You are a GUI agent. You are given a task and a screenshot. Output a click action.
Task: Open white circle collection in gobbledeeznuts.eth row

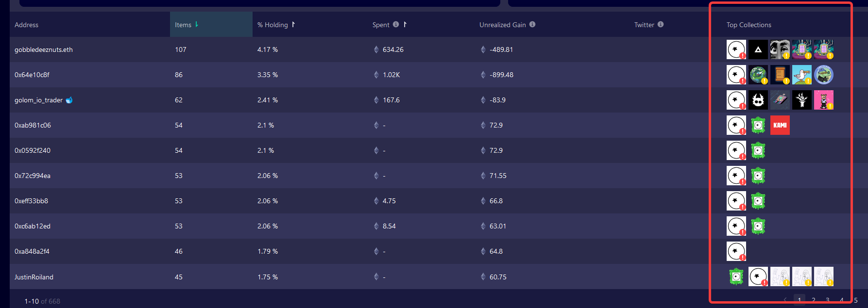tap(736, 49)
